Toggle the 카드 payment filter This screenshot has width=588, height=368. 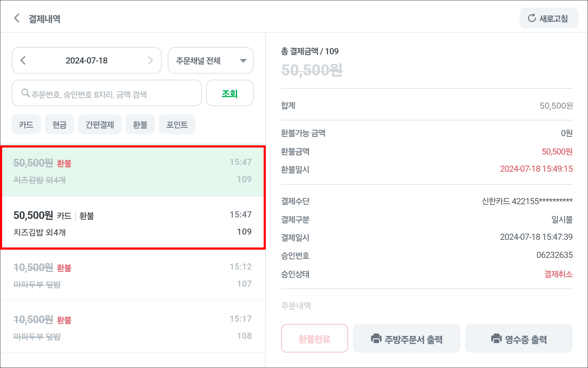click(26, 124)
